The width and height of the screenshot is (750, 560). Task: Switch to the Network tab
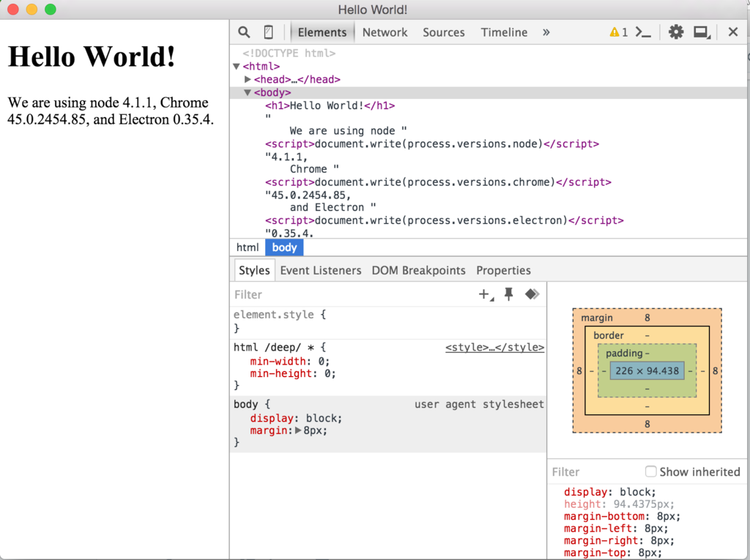pos(385,32)
